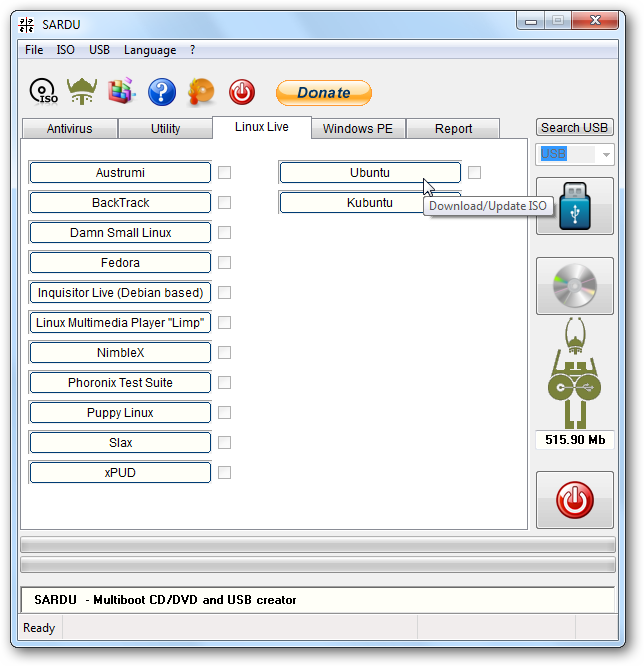
Task: Enable the BackTrack checkbox
Action: [224, 203]
